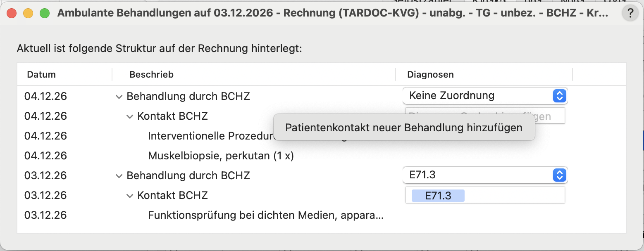Click the green full-screen window button
The image size is (644, 251).
point(44,13)
